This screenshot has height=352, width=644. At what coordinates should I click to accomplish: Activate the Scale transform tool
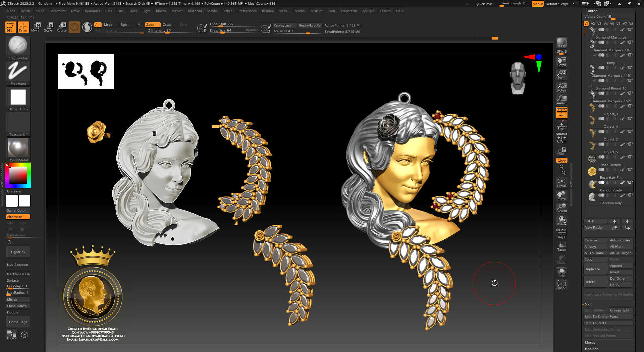click(x=48, y=27)
